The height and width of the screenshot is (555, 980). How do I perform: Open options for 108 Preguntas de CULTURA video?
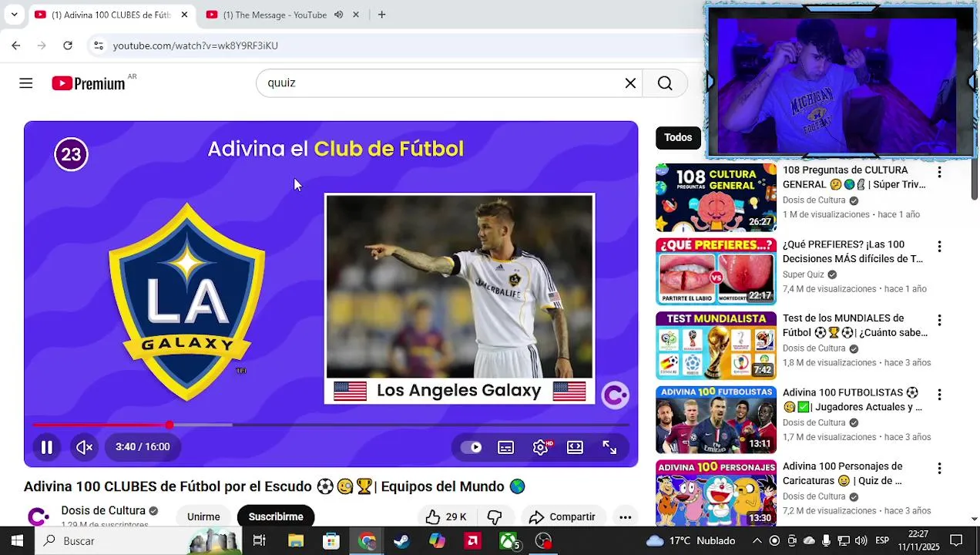(939, 173)
